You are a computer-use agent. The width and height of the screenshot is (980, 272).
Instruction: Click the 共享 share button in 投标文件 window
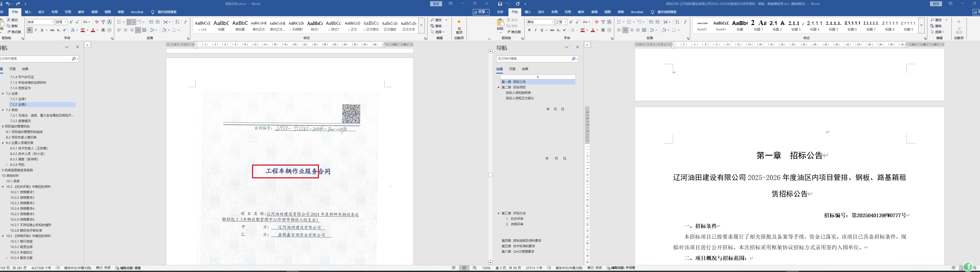click(481, 12)
